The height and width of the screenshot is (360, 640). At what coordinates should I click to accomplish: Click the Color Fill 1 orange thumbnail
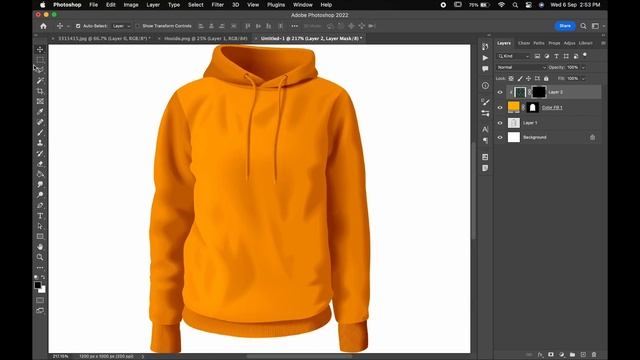[513, 107]
